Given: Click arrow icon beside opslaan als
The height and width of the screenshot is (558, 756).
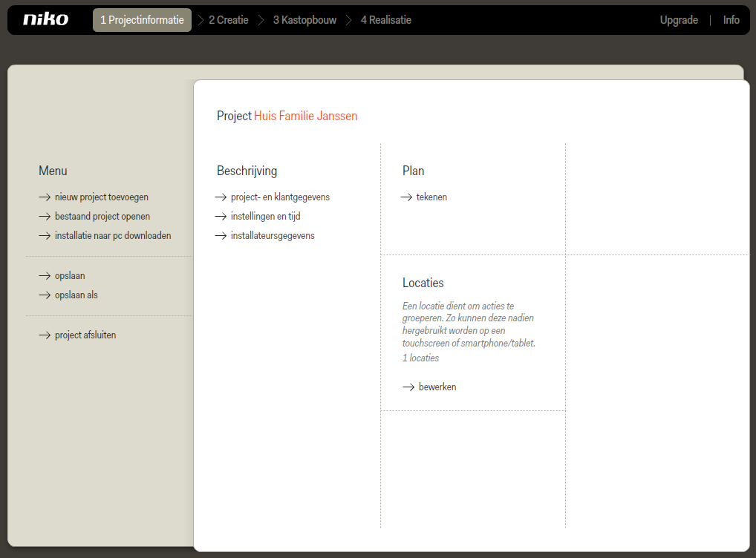Looking at the screenshot, I should click(45, 295).
